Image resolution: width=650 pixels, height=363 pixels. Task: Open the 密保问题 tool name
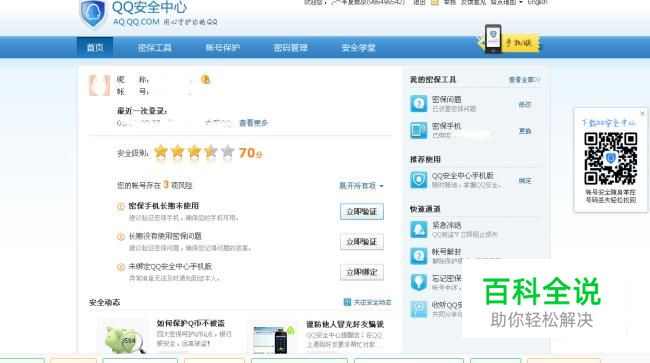[446, 99]
